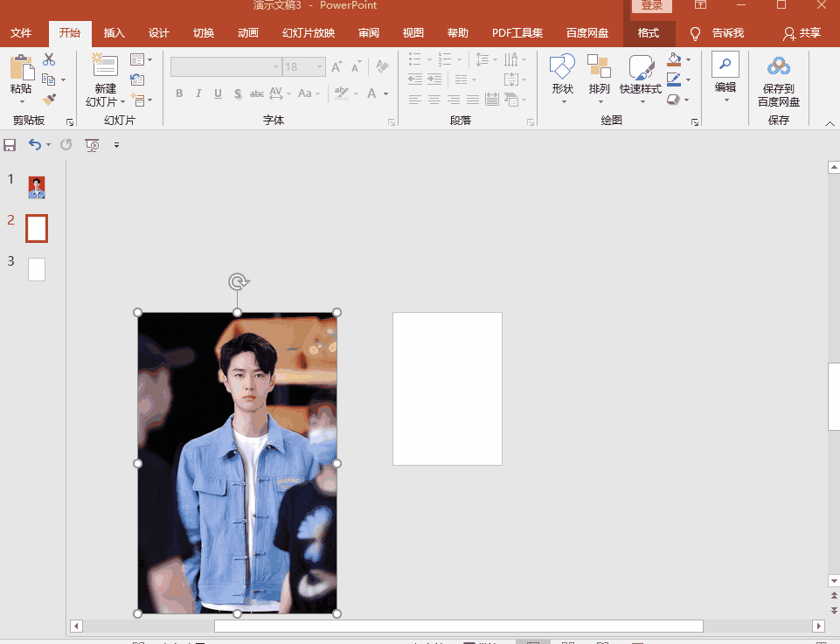
Task: Click the 登录 sign-in button
Action: point(652,6)
